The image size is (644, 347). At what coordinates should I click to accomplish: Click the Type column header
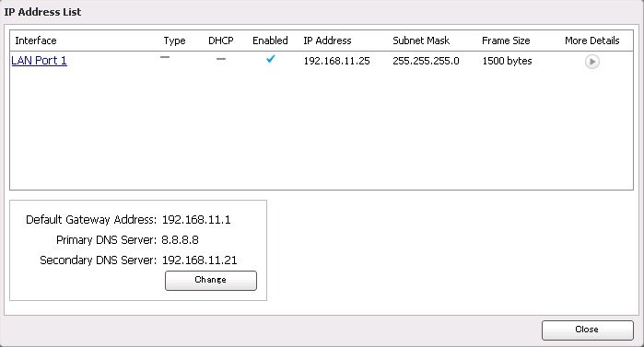pos(174,41)
